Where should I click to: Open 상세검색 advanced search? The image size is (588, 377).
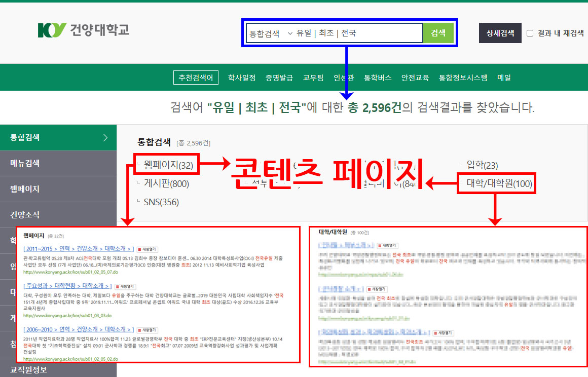[x=500, y=33]
